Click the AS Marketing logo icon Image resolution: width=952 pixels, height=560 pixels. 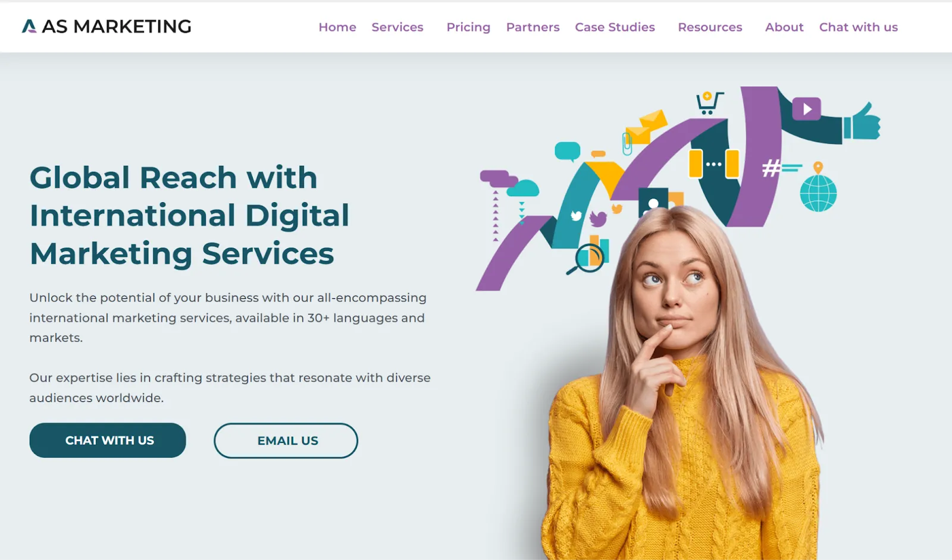tap(29, 26)
